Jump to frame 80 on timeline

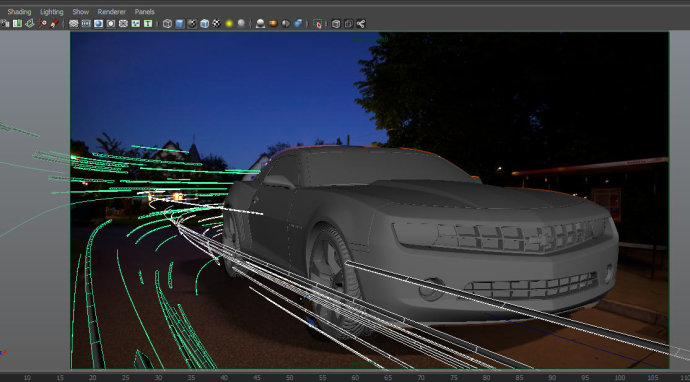[486, 378]
